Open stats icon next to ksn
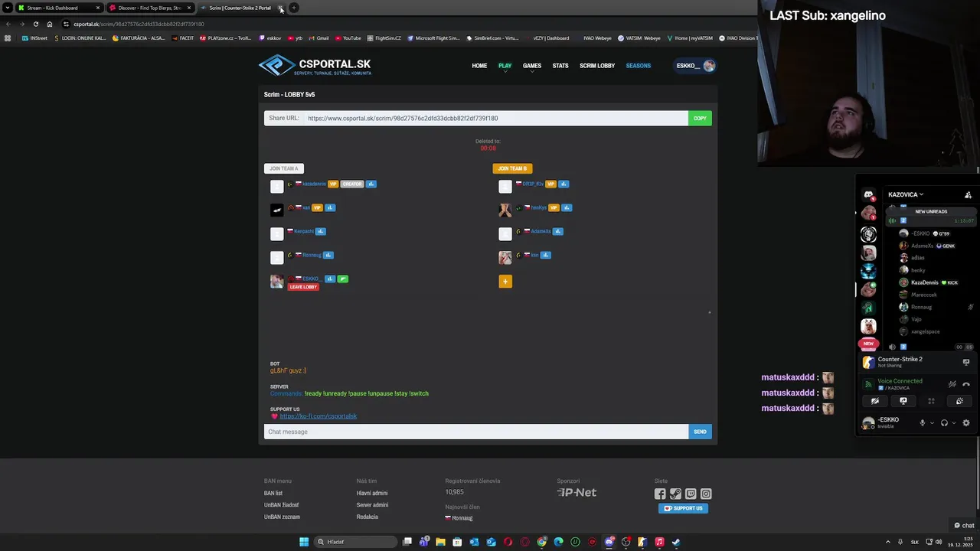 tap(545, 255)
